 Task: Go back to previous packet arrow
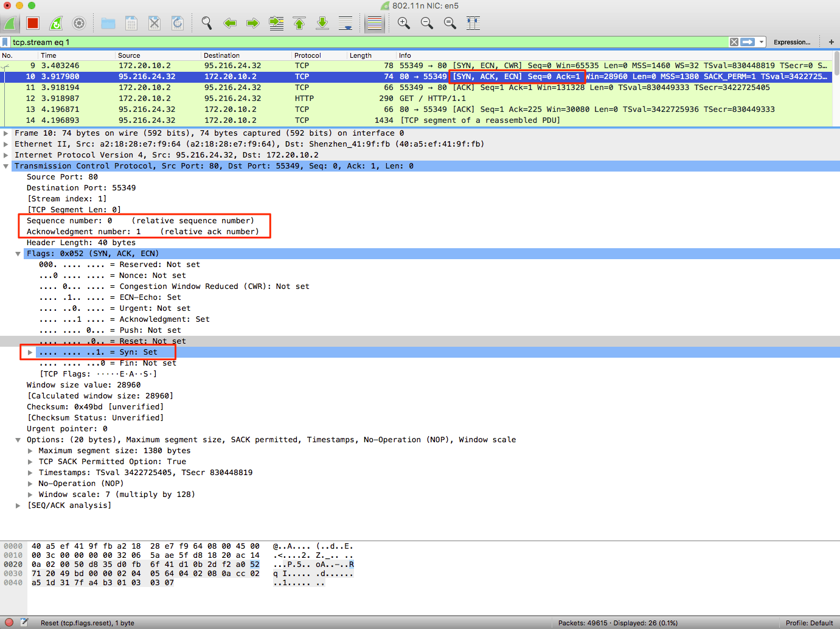[x=230, y=24]
